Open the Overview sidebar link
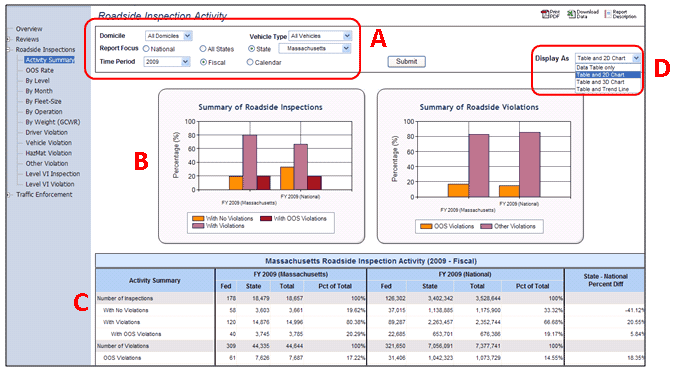The image size is (673, 375). [29, 29]
